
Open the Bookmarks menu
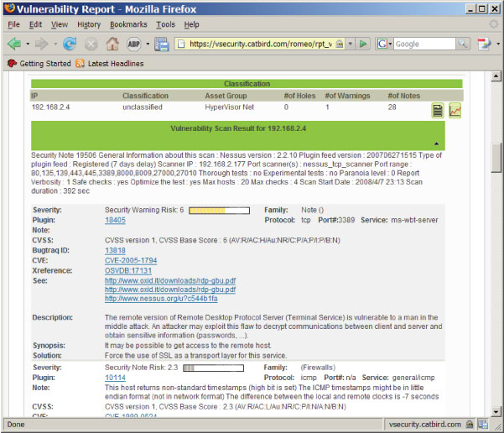(127, 24)
